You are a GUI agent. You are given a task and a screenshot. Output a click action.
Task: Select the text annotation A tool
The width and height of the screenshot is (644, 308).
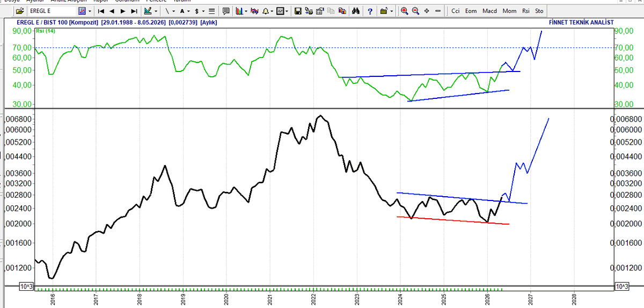point(182,11)
